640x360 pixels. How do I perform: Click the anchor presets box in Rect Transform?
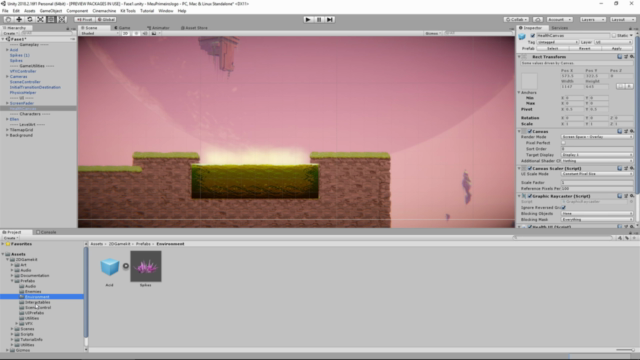[x=529, y=81]
